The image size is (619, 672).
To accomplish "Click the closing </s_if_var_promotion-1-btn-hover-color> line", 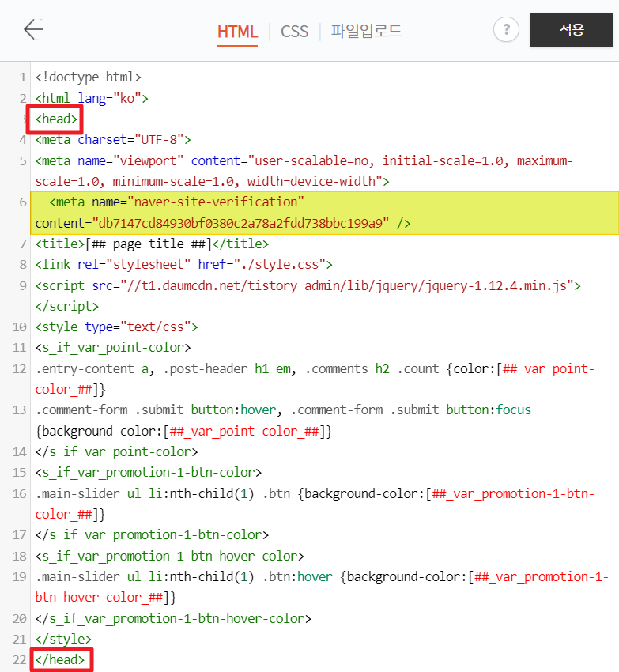I will [173, 618].
